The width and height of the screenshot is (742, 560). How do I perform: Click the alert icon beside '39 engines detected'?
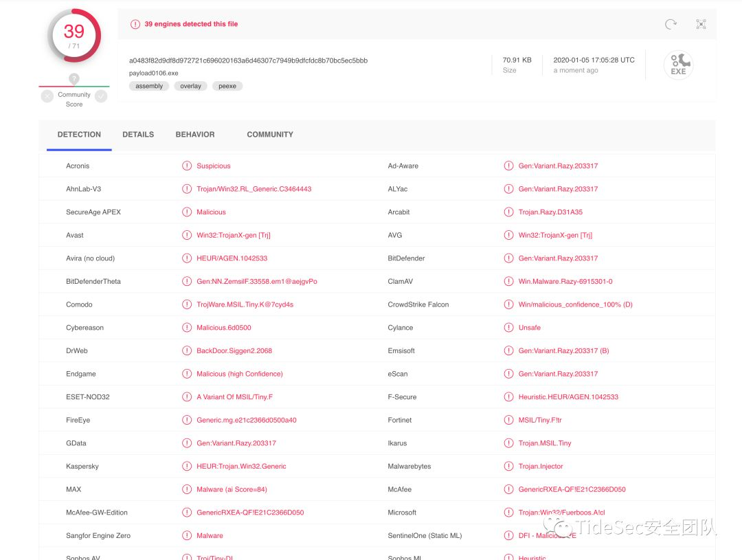[x=135, y=24]
